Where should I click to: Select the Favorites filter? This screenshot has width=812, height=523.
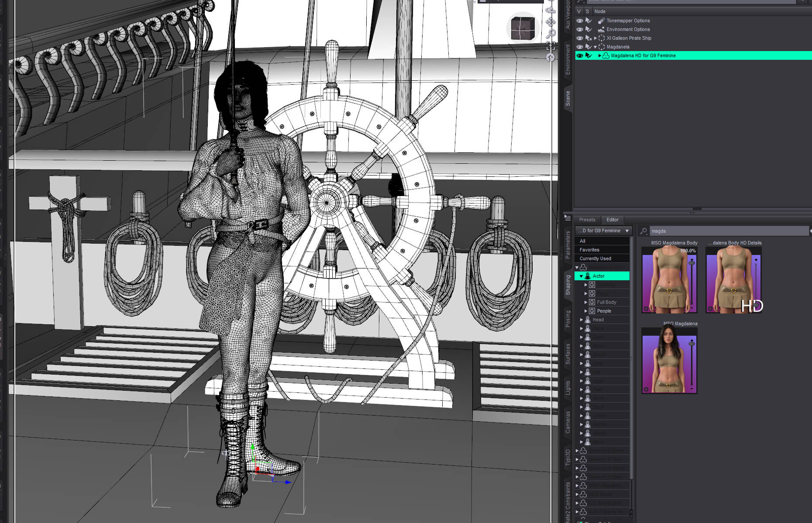pyautogui.click(x=602, y=250)
